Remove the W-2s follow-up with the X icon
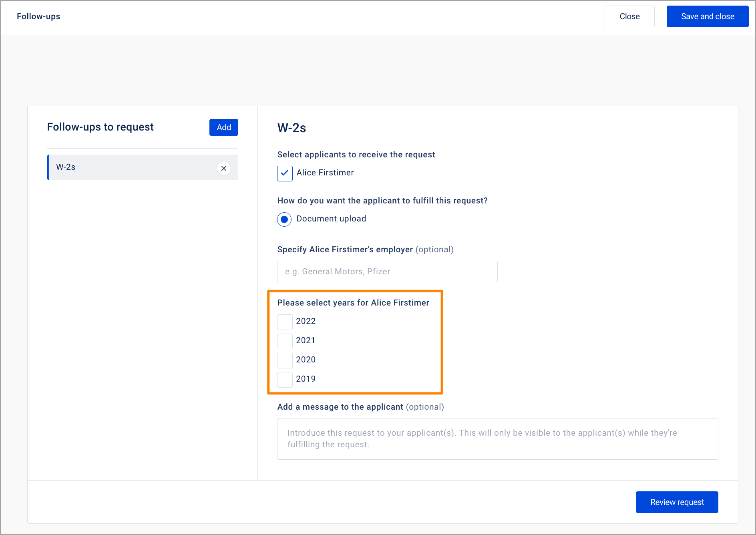The width and height of the screenshot is (756, 535). tap(224, 168)
